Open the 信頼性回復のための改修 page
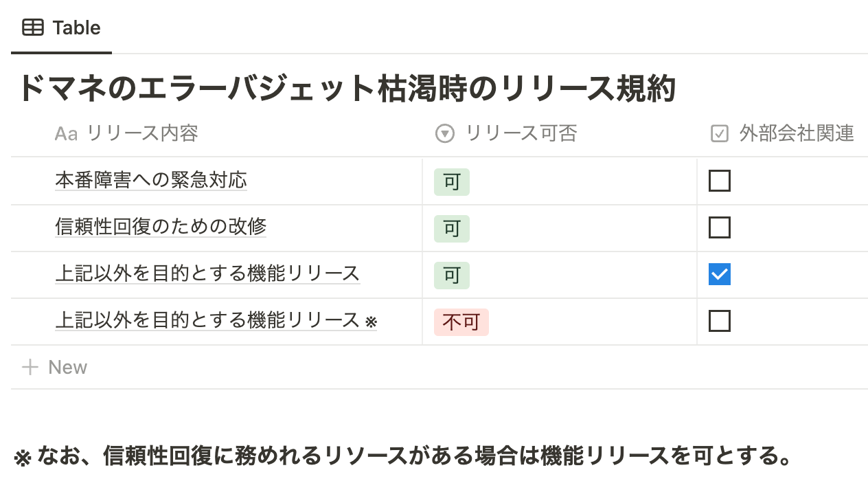 tap(161, 226)
